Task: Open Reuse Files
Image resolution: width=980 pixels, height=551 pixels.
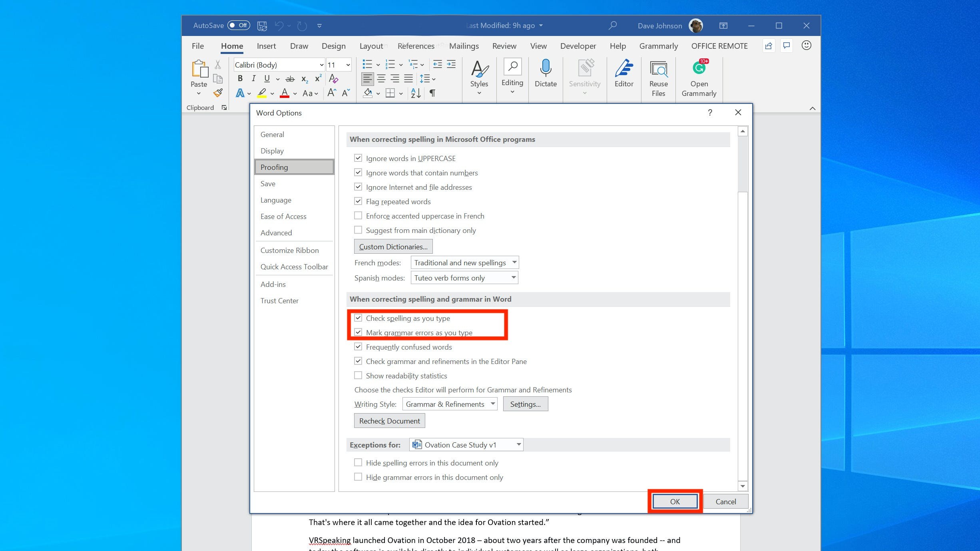Action: tap(658, 78)
